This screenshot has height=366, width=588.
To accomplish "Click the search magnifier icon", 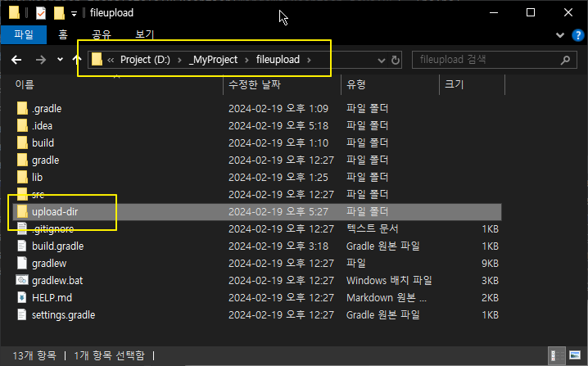I will 566,60.
